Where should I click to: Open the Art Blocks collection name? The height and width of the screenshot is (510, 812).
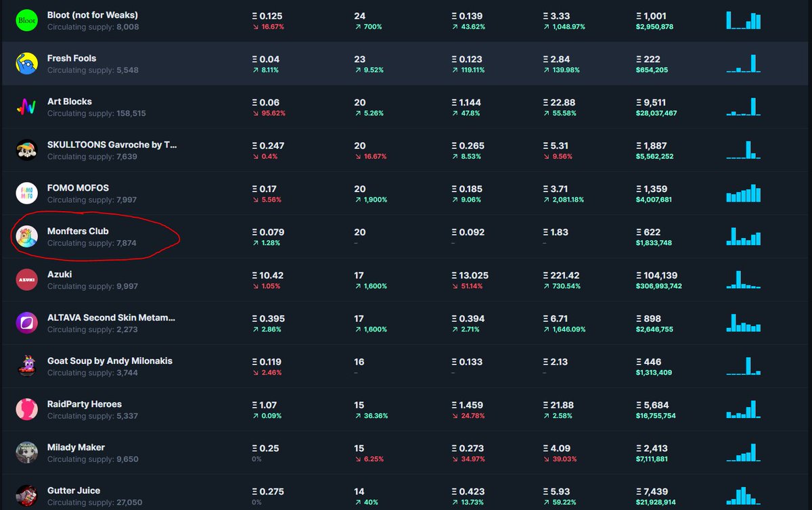(x=70, y=101)
